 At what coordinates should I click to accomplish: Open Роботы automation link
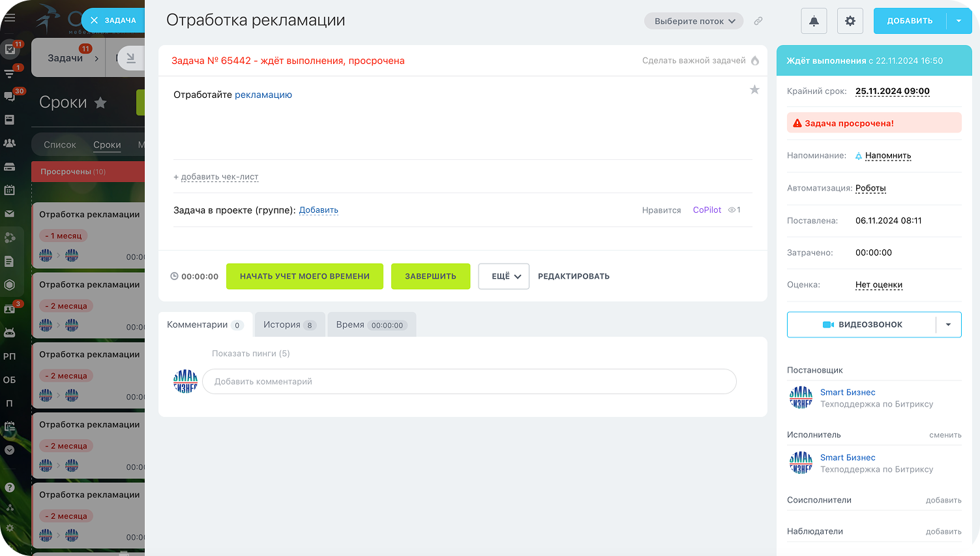(x=870, y=189)
